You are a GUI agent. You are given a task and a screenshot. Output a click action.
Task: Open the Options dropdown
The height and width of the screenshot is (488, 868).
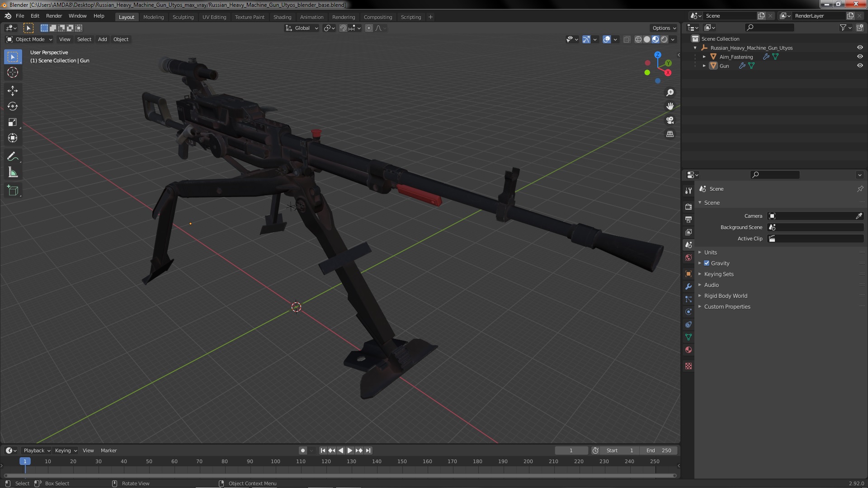coord(664,28)
